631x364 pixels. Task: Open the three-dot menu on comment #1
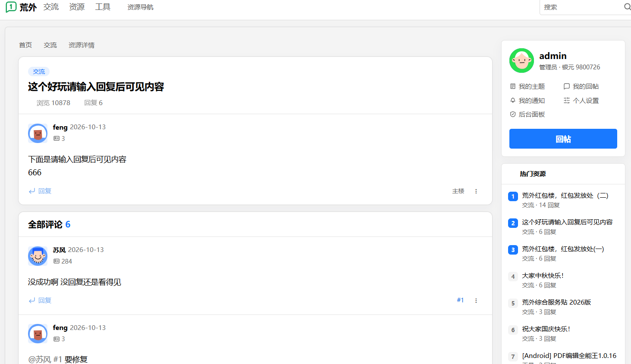[x=476, y=301]
